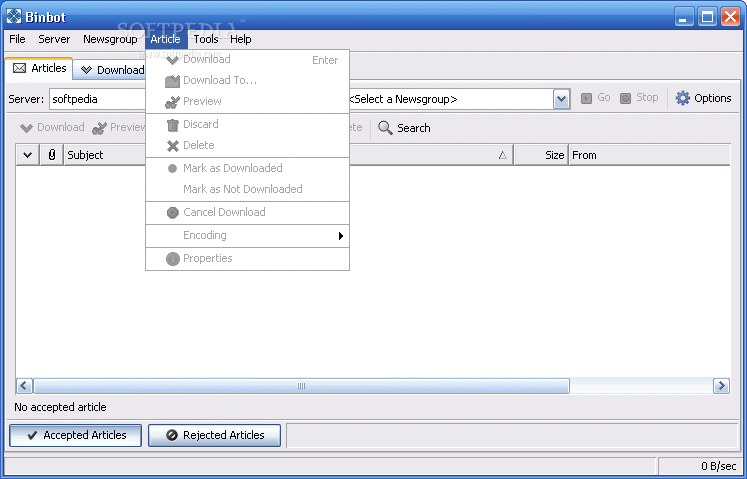
Task: Click the Binbot title bar app icon
Action: (14, 17)
